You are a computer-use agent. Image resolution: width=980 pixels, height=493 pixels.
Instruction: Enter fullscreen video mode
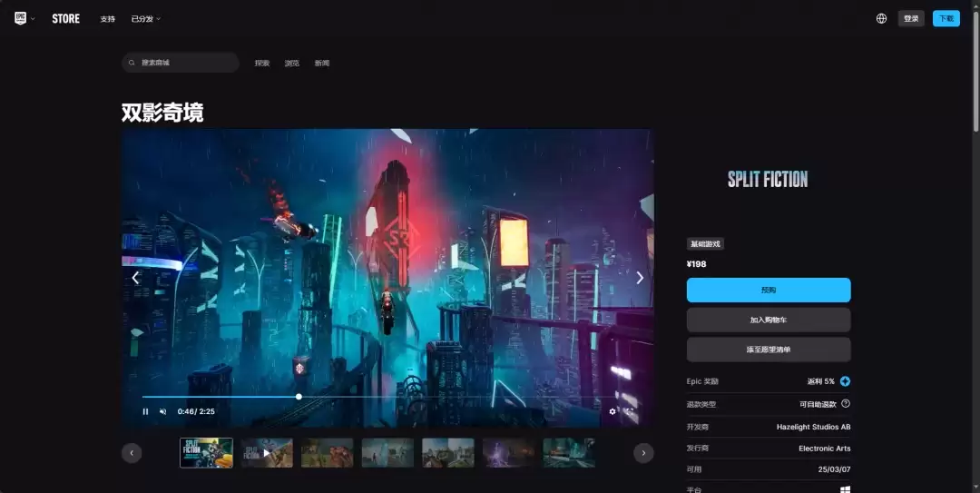click(x=630, y=411)
